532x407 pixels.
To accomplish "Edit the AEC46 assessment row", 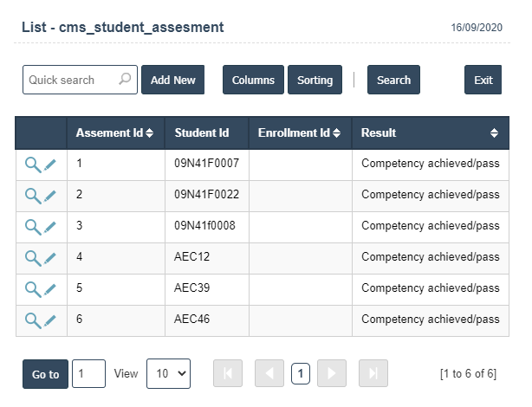I will tap(50, 320).
